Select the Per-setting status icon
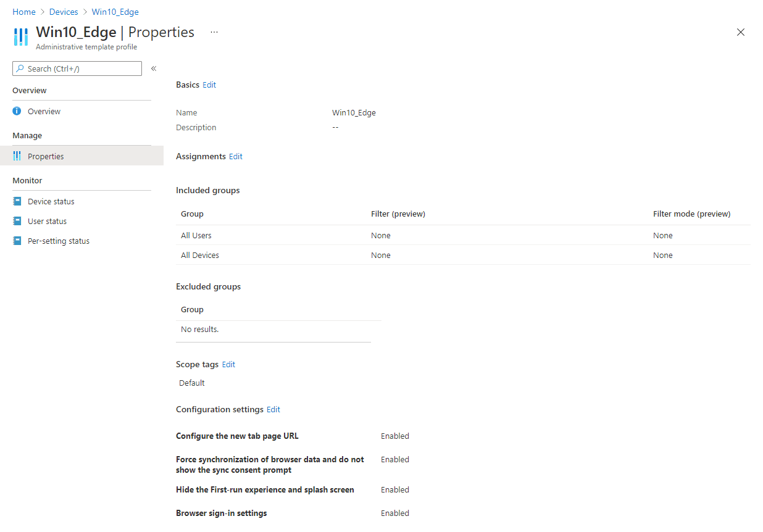The width and height of the screenshot is (763, 532). [16, 240]
